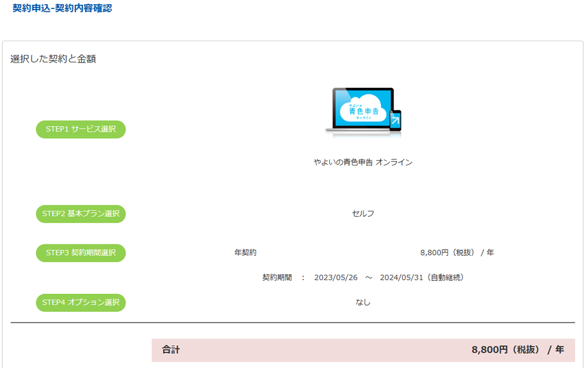Click the なし option value
This screenshot has height=368, width=588.
click(x=363, y=302)
